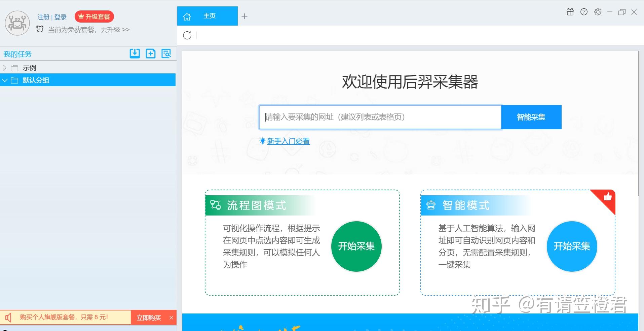The height and width of the screenshot is (331, 644).
Task: Click the new task group icon
Action: [151, 53]
